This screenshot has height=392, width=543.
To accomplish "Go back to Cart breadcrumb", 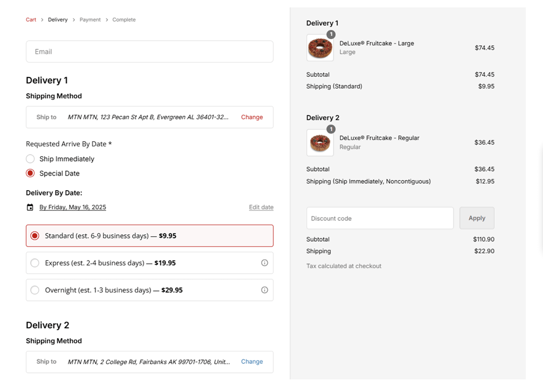I will tap(31, 20).
